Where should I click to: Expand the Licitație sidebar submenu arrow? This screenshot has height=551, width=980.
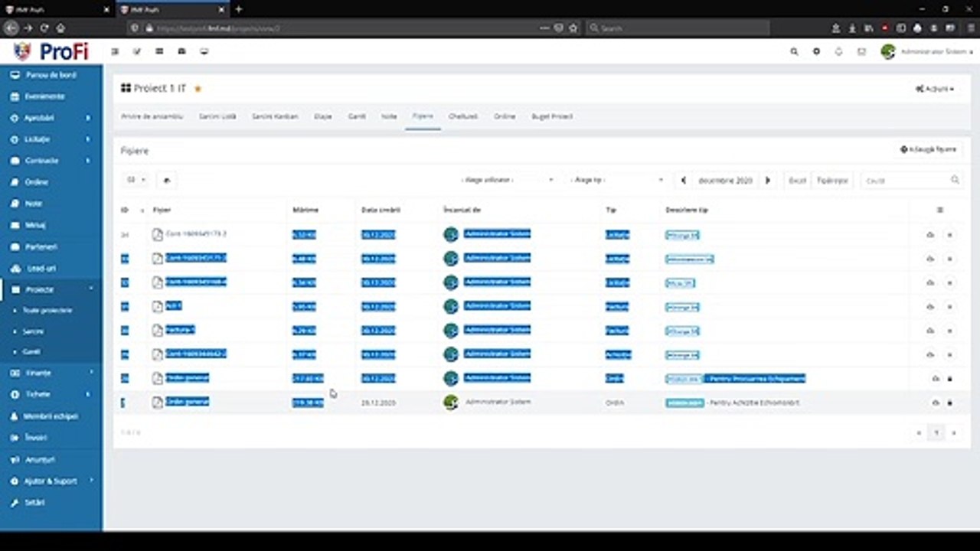(88, 139)
